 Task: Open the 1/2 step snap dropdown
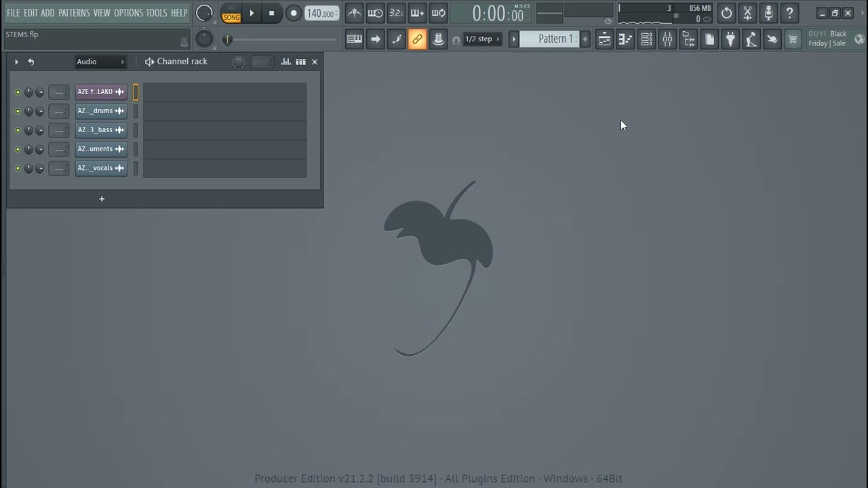(482, 39)
